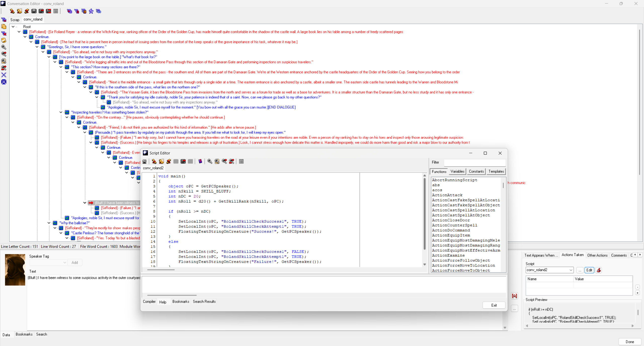Open the Other Actions tab

pyautogui.click(x=597, y=255)
